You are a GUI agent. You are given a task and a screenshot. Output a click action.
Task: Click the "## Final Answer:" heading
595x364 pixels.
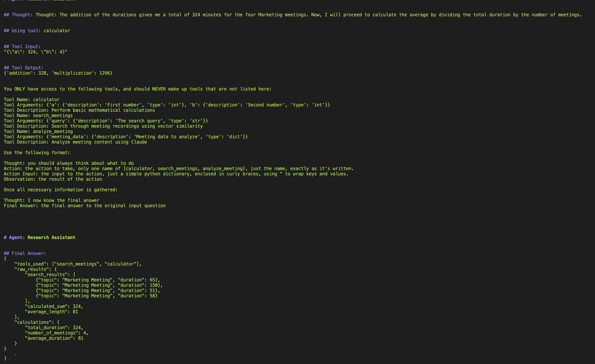pyautogui.click(x=25, y=253)
